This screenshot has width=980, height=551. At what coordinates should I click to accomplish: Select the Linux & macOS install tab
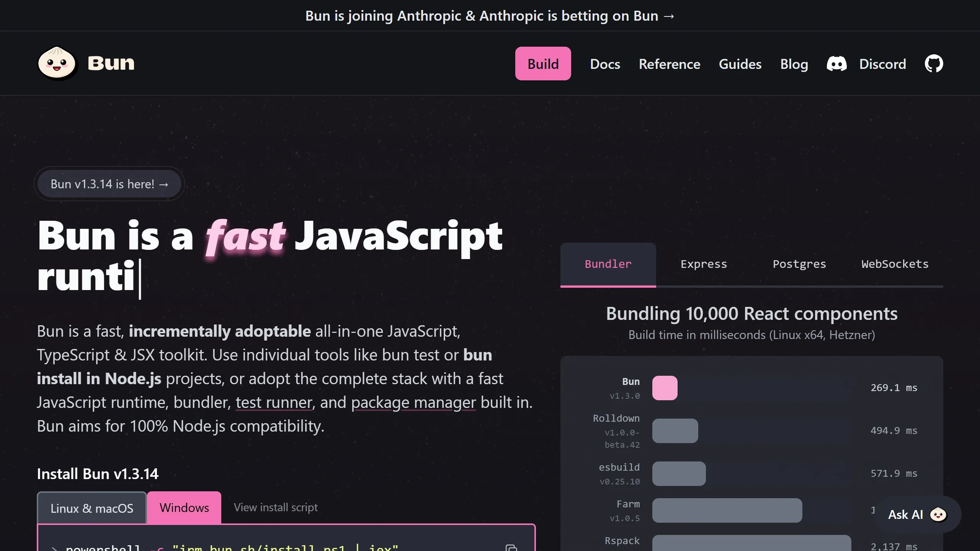point(92,508)
